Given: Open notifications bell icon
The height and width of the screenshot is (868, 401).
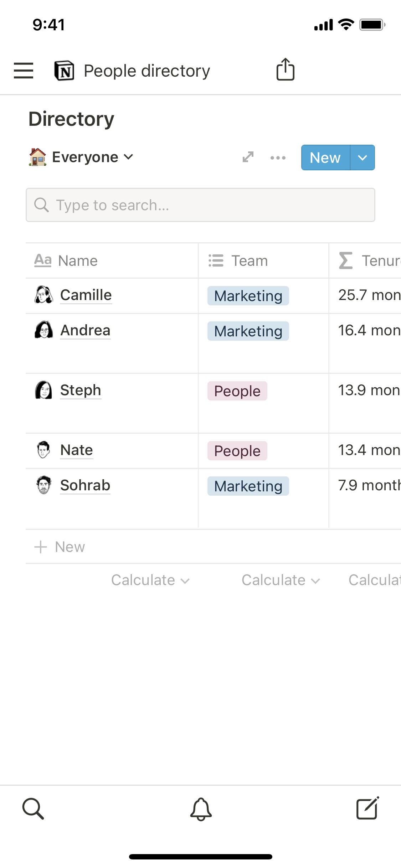Looking at the screenshot, I should click(x=201, y=809).
